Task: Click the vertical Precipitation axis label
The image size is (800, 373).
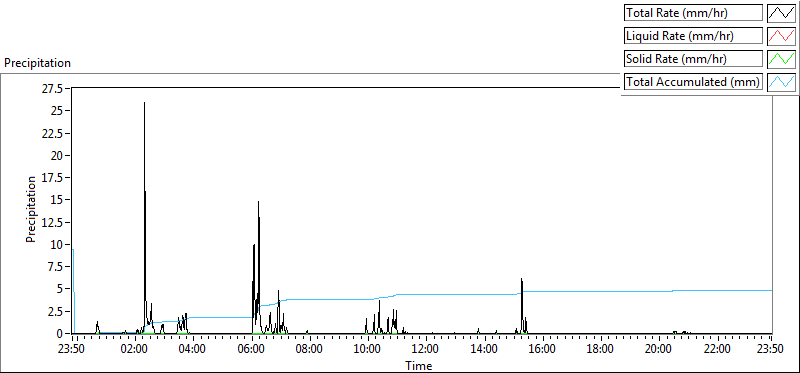Action: pyautogui.click(x=31, y=209)
